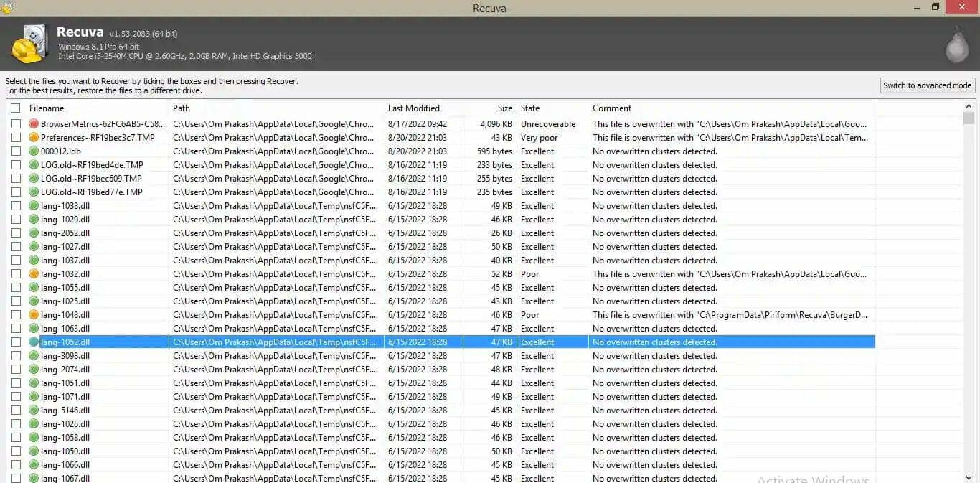Click the orange status dot beside Preferences~RF19bec3c7.TMP
Image resolution: width=980 pixels, height=483 pixels.
point(34,138)
